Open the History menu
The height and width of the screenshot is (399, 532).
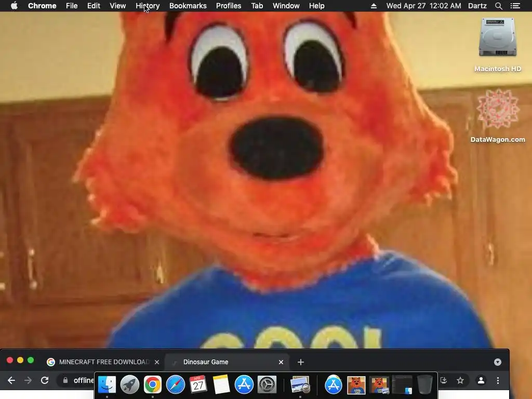pos(148,6)
